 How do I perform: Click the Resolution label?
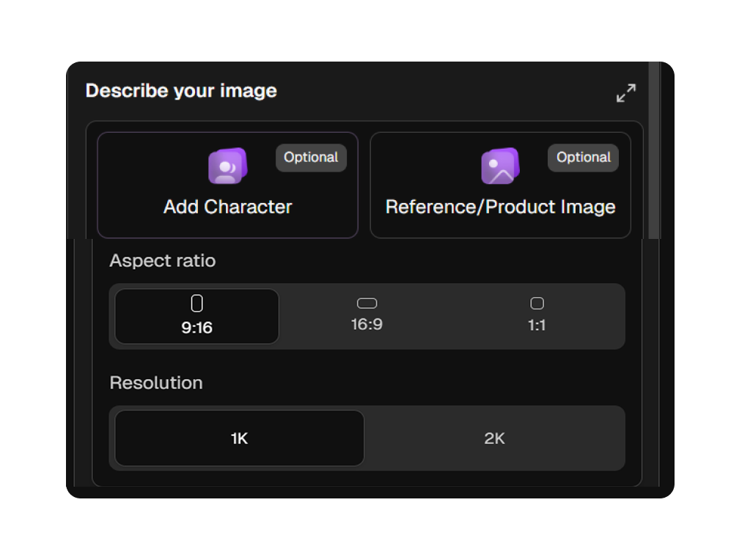[155, 383]
